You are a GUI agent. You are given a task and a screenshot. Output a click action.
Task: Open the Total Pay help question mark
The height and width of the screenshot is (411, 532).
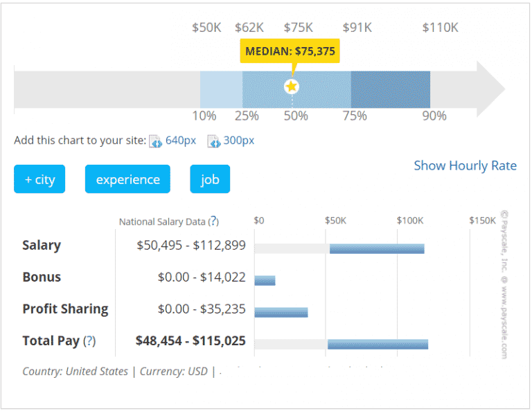(x=89, y=341)
